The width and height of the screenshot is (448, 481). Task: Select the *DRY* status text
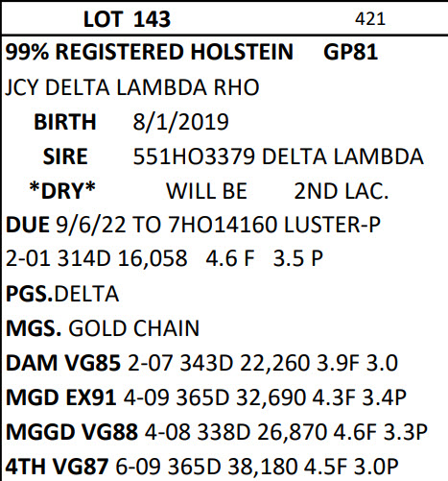pos(62,190)
